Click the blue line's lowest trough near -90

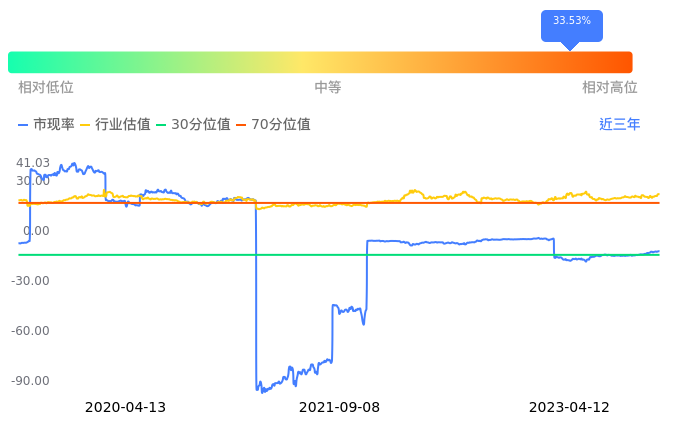[x=263, y=390]
